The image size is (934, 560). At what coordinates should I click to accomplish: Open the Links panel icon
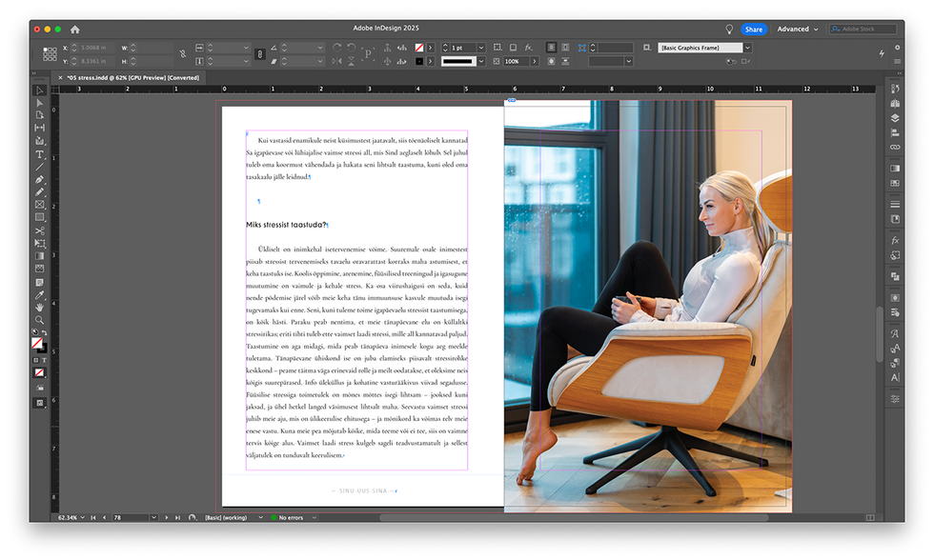point(895,147)
